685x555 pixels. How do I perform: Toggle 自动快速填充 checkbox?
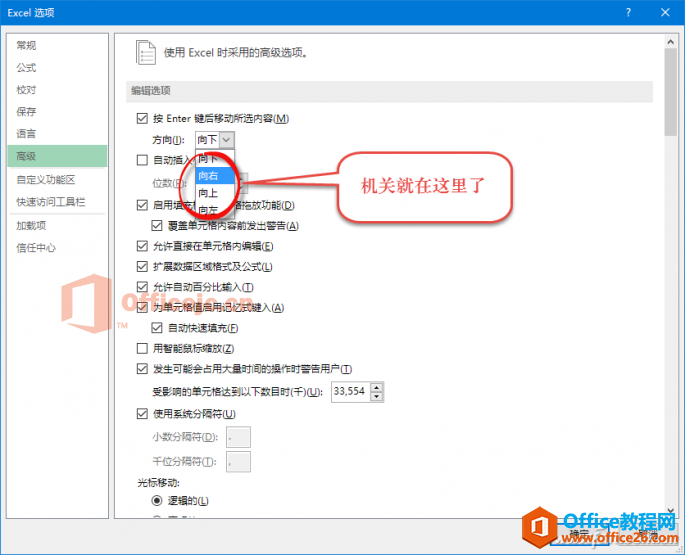click(157, 328)
